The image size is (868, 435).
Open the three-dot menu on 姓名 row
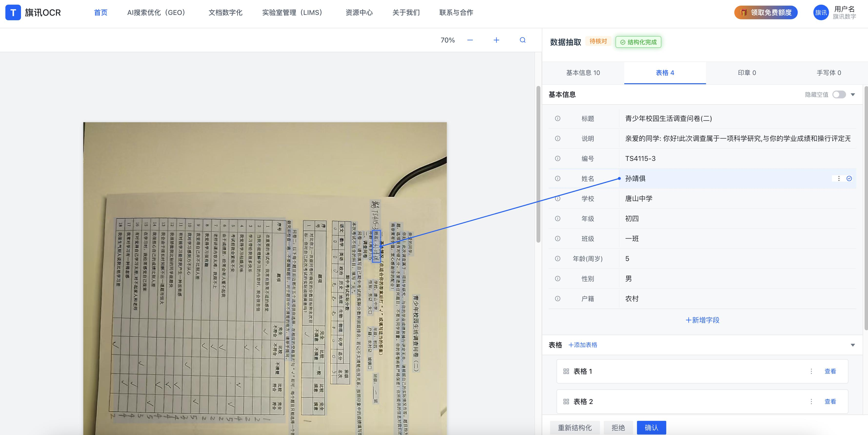839,179
